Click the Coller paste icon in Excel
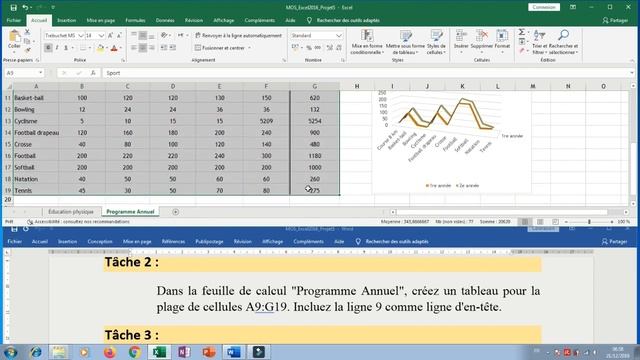This screenshot has width=640, height=360. click(14, 36)
